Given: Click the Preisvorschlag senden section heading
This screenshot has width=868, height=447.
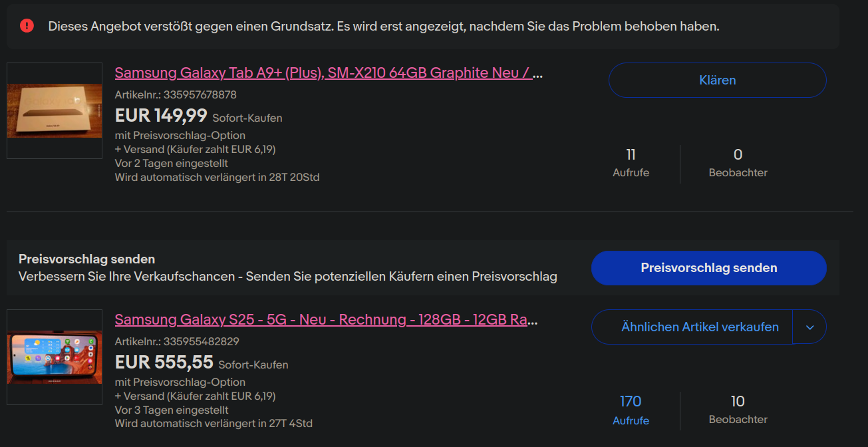Looking at the screenshot, I should (x=87, y=259).
